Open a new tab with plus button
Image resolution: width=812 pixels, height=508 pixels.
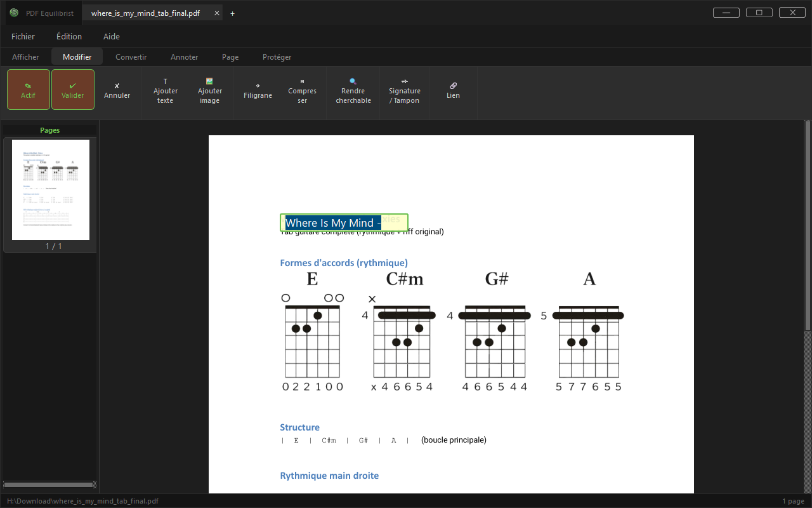(232, 13)
